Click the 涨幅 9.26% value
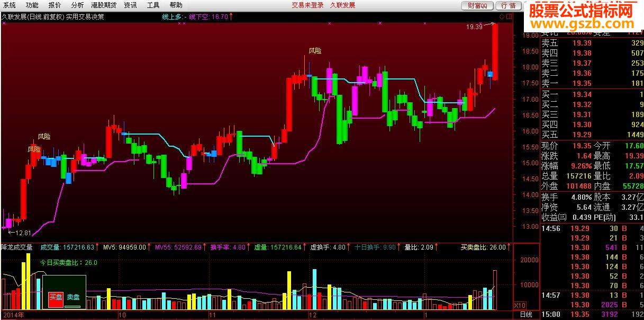644x320 pixels. [580, 166]
